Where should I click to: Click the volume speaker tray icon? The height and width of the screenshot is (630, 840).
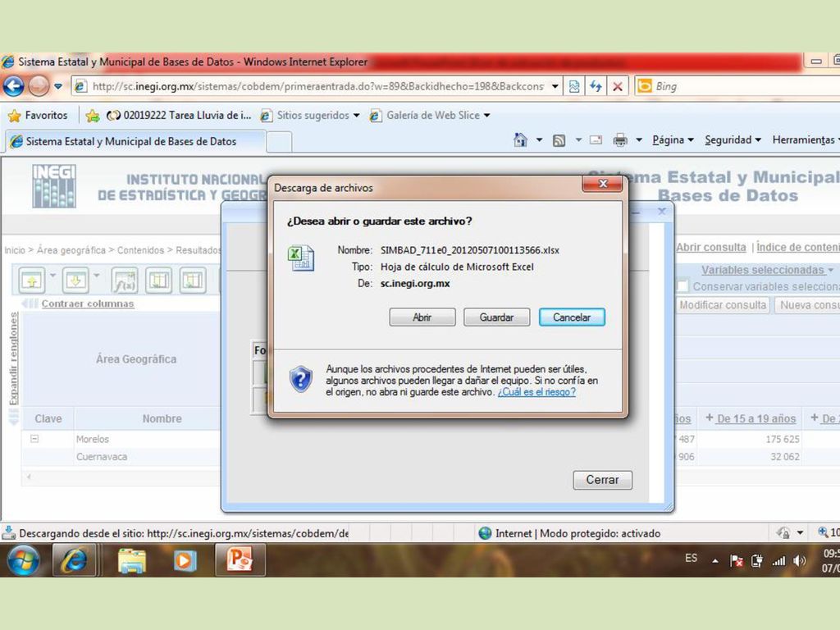tap(799, 561)
